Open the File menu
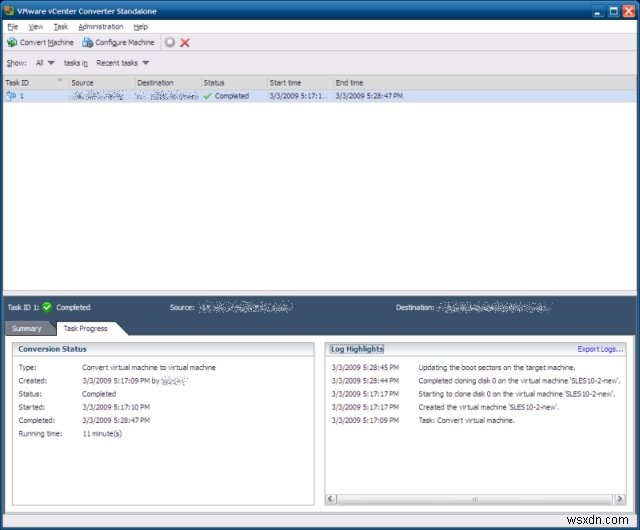 point(13,27)
